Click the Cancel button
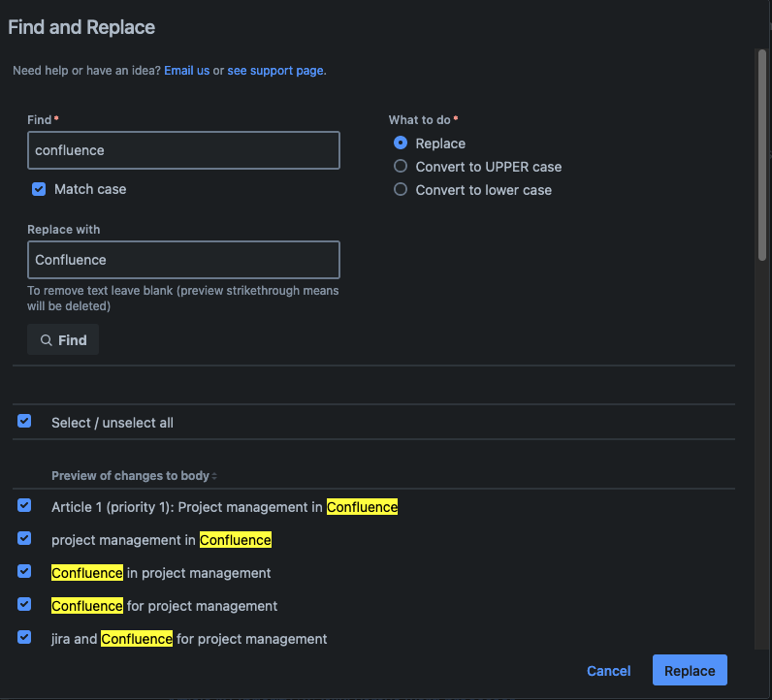Viewport: 772px width, 700px height. [608, 671]
